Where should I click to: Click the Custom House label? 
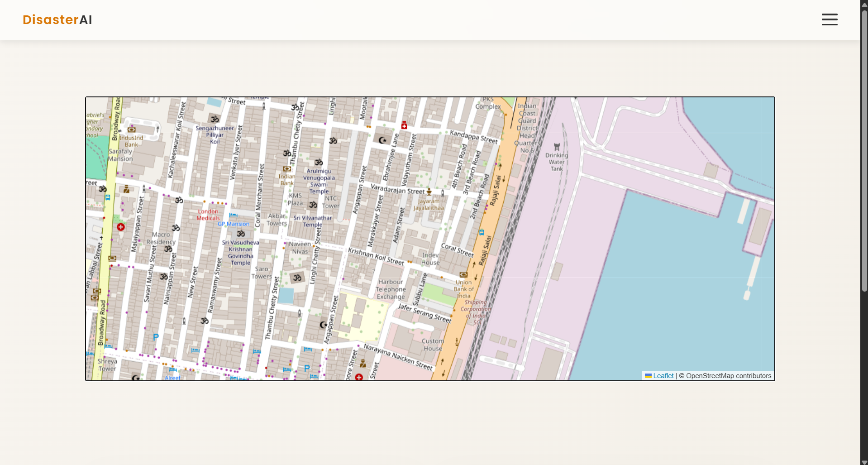pos(433,345)
